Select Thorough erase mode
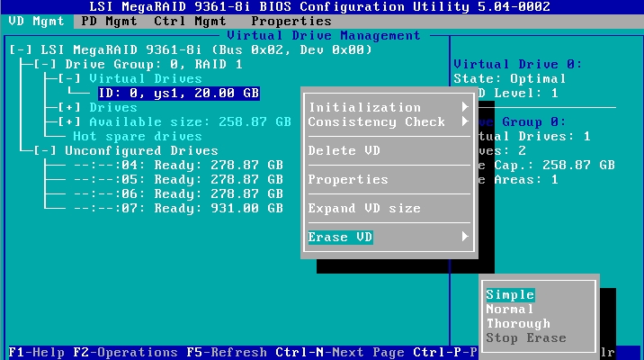This screenshot has height=360, width=644. pyautogui.click(x=518, y=323)
